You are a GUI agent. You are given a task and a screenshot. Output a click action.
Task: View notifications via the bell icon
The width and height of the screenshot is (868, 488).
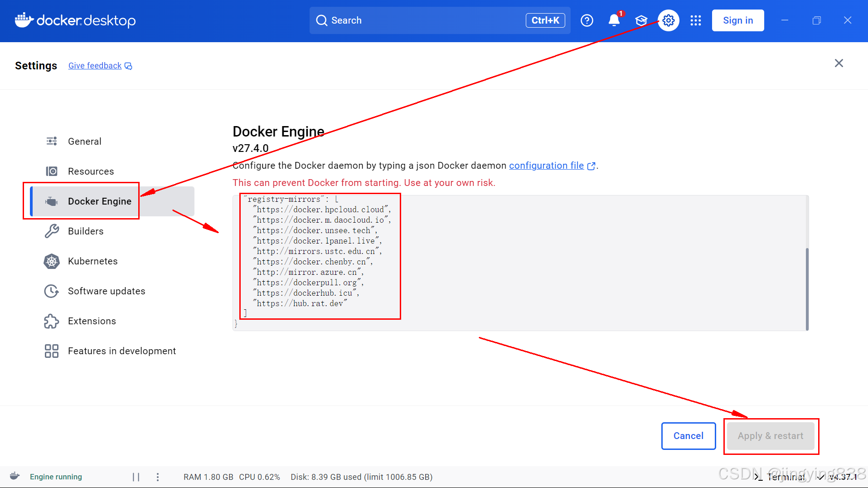[614, 20]
